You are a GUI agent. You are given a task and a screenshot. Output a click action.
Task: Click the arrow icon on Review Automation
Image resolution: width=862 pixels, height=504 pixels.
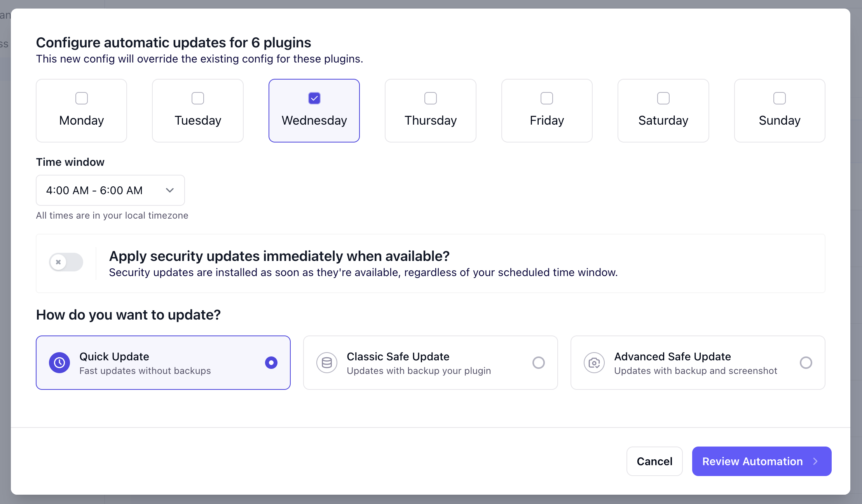(x=815, y=461)
